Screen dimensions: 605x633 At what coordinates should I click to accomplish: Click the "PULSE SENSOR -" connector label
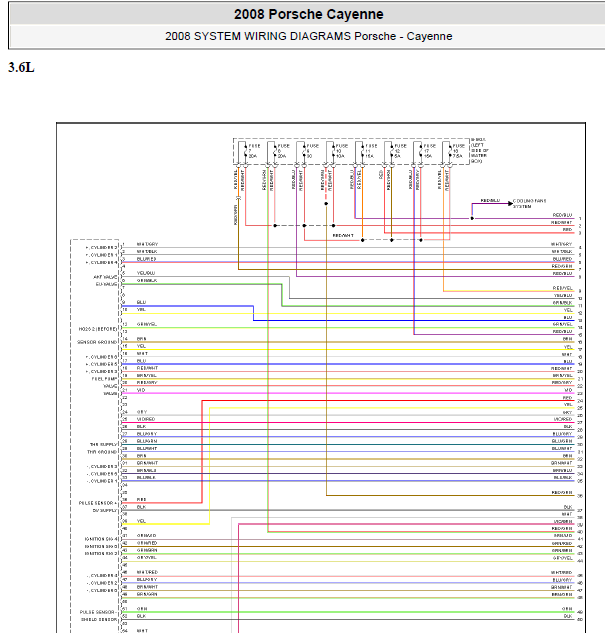click(x=98, y=612)
